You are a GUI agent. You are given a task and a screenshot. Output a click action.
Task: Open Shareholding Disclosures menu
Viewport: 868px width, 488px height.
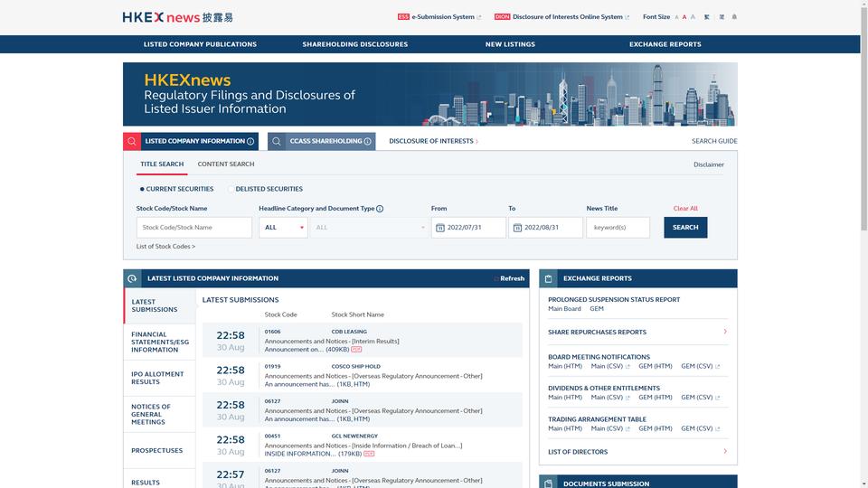[x=354, y=44]
